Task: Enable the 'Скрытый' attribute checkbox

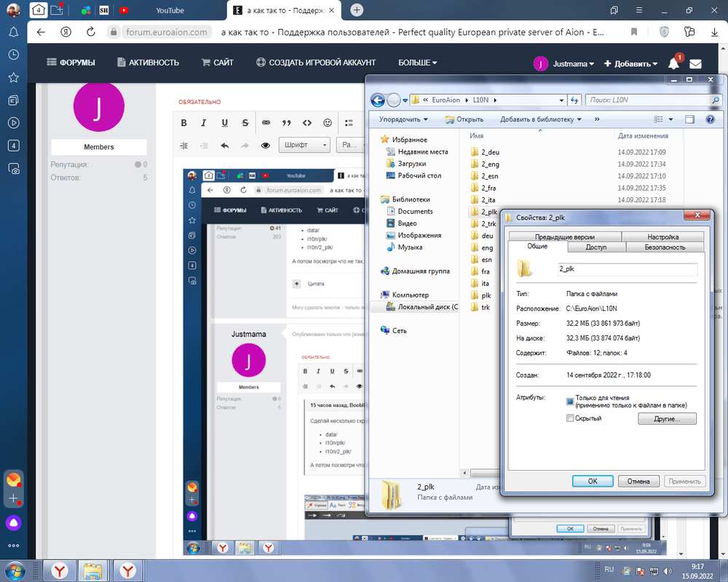Action: click(570, 418)
